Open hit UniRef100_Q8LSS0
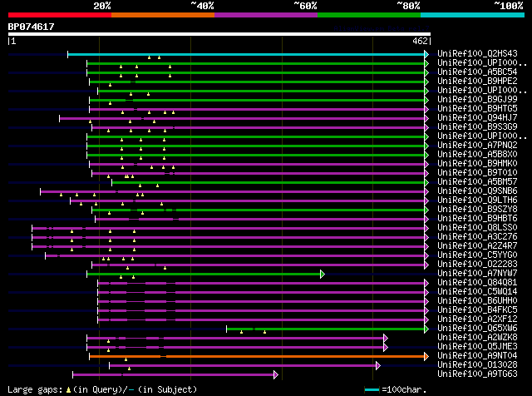Screen dimensions: 532x396 477,228
